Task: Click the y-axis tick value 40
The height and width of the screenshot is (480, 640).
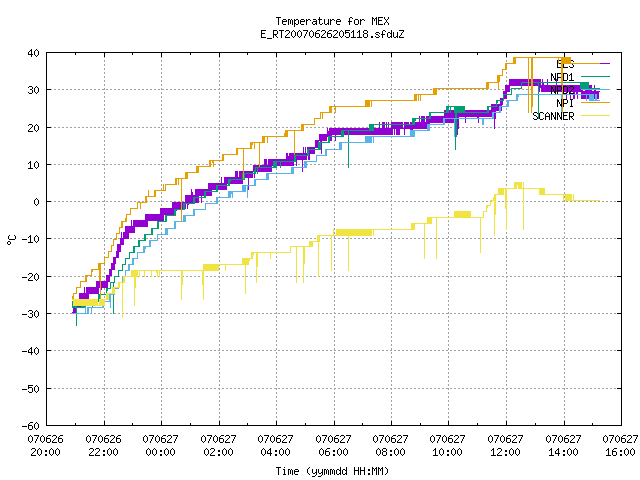Action: [33, 53]
